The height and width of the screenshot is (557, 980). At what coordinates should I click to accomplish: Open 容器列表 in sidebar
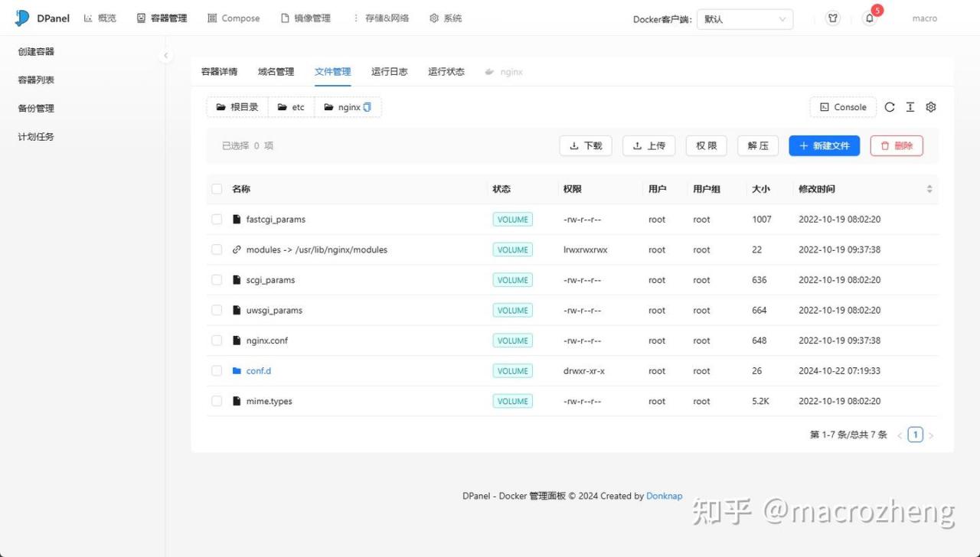tap(36, 80)
